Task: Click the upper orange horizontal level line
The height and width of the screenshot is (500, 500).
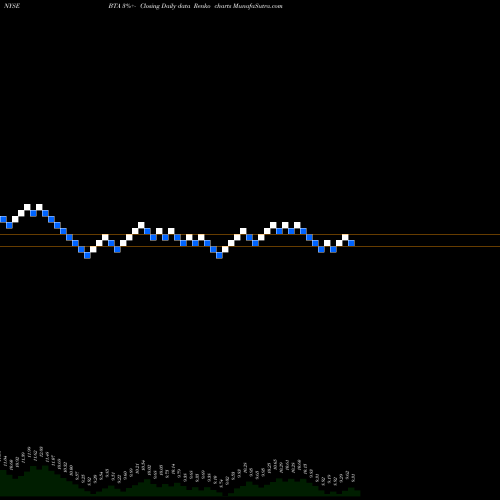Action: (x=250, y=235)
